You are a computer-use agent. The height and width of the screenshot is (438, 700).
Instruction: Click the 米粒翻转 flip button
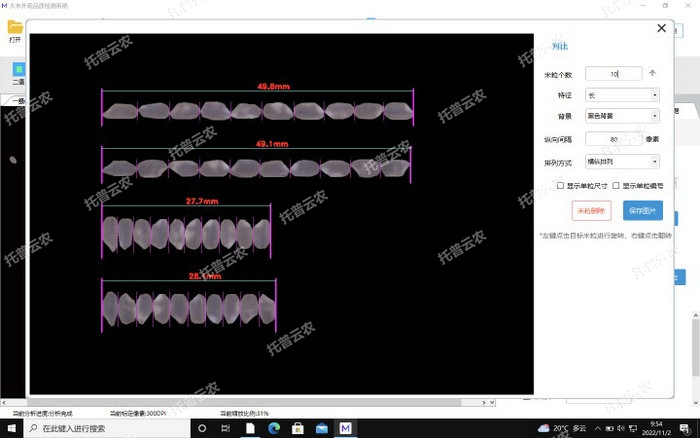point(591,210)
